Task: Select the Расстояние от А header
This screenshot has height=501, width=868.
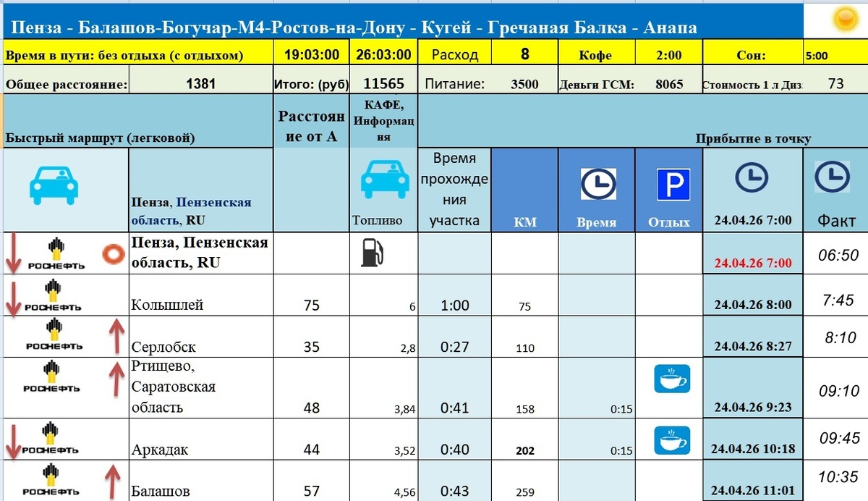Action: [x=312, y=122]
